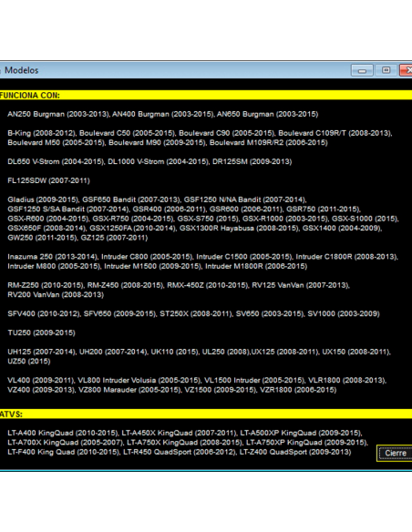Click the FUNCIONA CON yellow header
Image resolution: width=412 pixels, height=532 pixels.
(206, 96)
